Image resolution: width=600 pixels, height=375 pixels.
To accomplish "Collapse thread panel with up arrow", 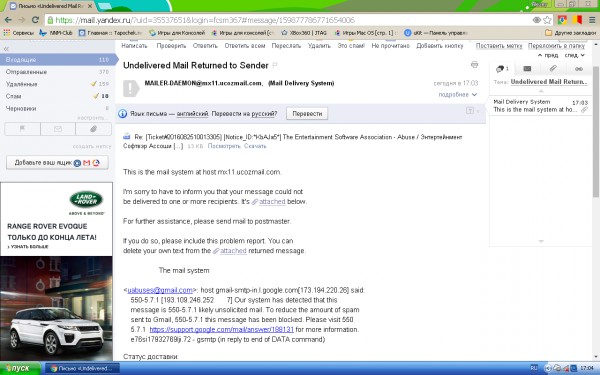I will (x=541, y=91).
